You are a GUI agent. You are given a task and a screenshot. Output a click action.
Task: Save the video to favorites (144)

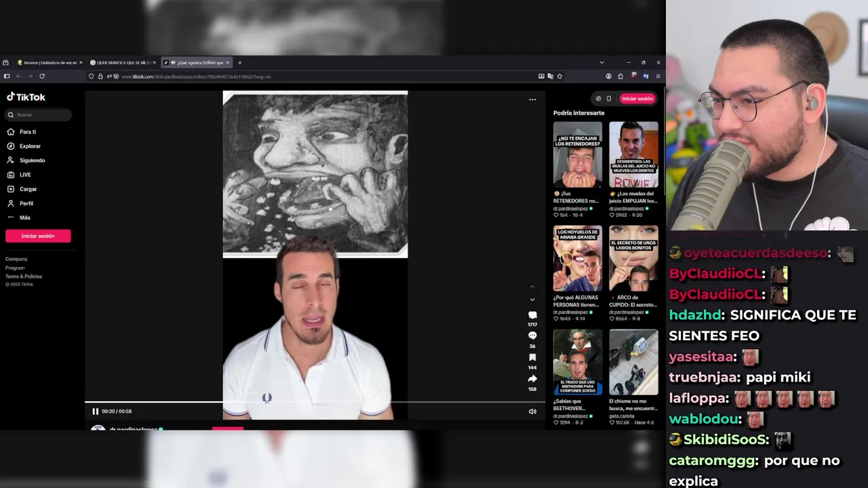(x=532, y=357)
